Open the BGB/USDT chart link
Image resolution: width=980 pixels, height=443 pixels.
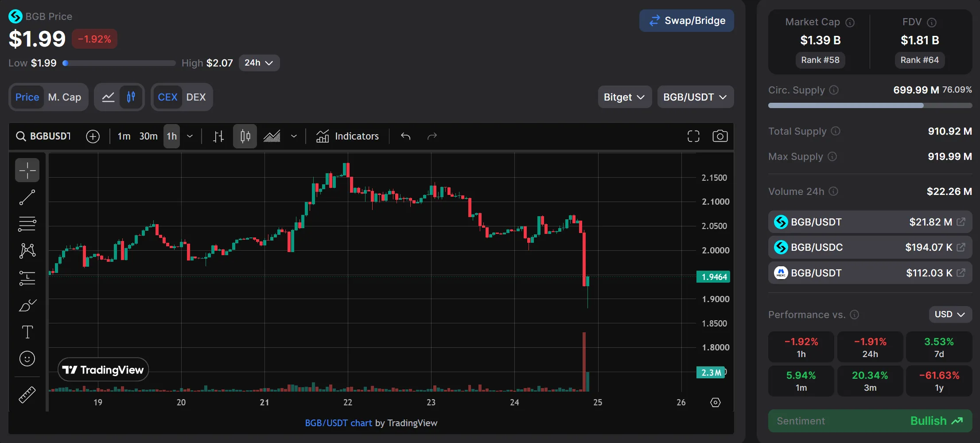(x=338, y=423)
